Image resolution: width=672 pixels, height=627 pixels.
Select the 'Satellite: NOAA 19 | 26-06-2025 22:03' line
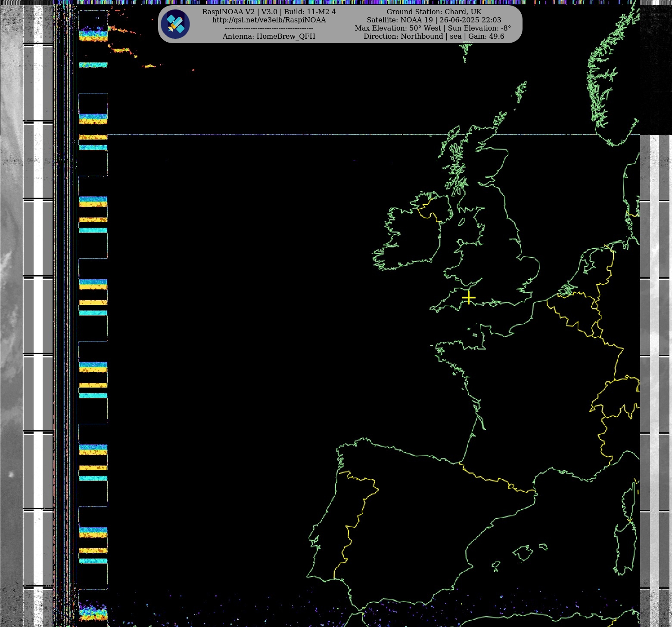[434, 20]
